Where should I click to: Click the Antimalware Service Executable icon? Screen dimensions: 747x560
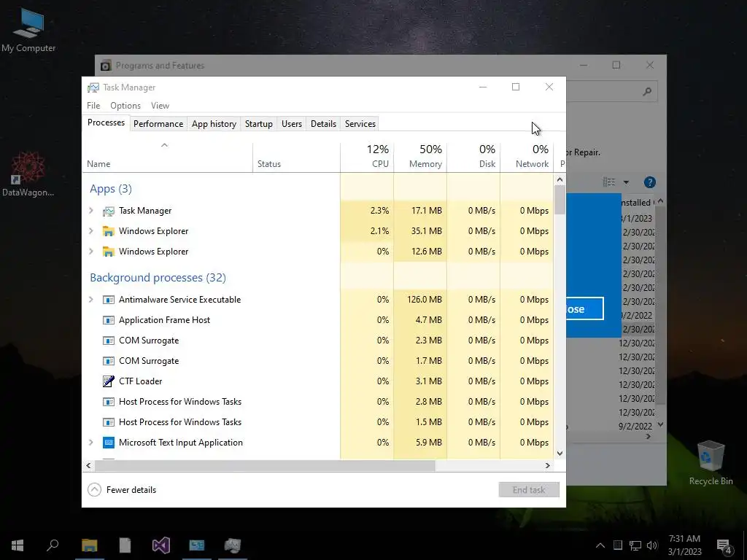(x=109, y=300)
